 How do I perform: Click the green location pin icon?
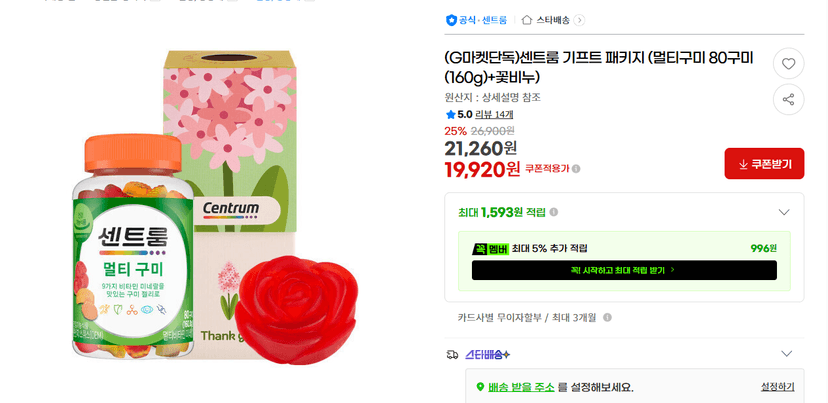[x=480, y=387]
